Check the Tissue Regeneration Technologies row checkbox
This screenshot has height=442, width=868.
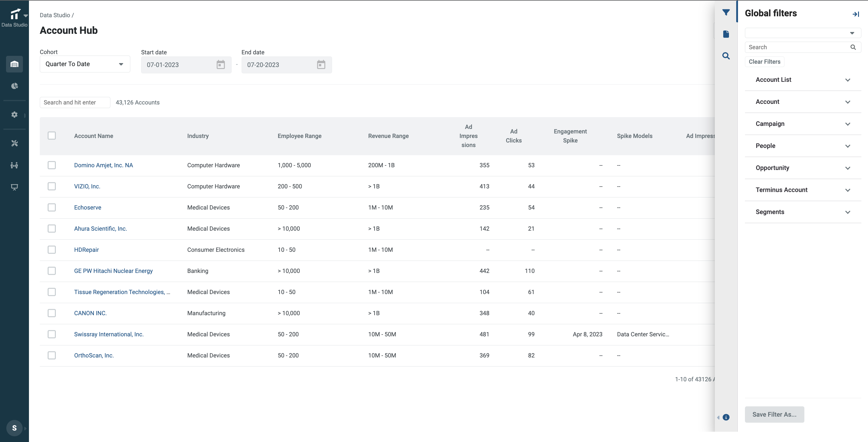(x=52, y=292)
